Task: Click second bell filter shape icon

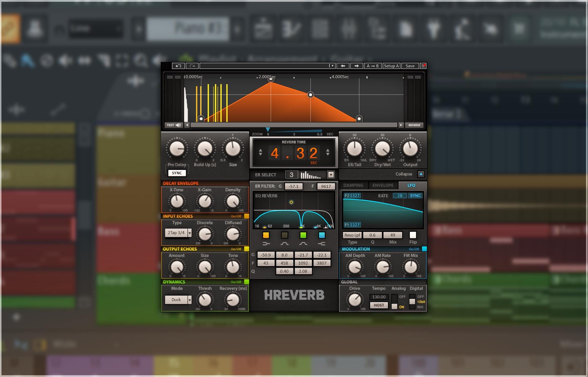Action: click(x=303, y=244)
